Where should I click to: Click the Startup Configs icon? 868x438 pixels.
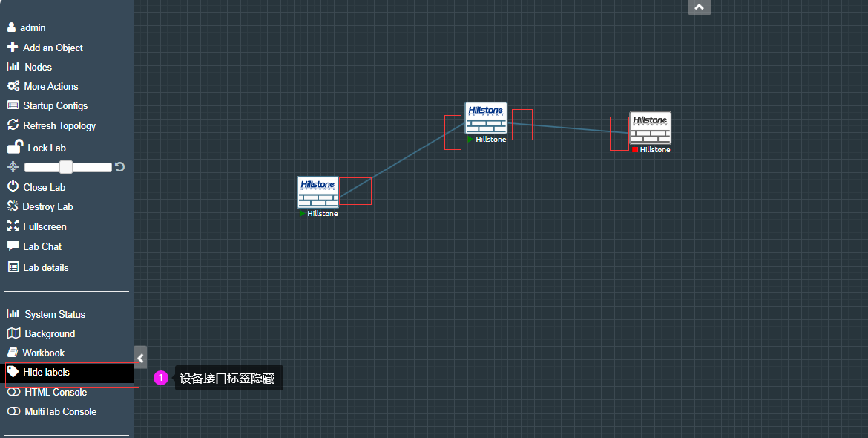pos(13,105)
